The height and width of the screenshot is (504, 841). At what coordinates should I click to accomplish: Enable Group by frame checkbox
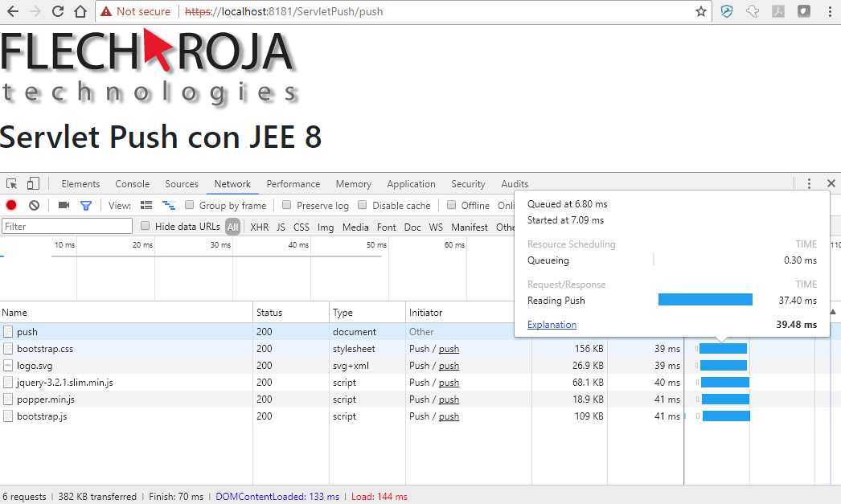189,206
